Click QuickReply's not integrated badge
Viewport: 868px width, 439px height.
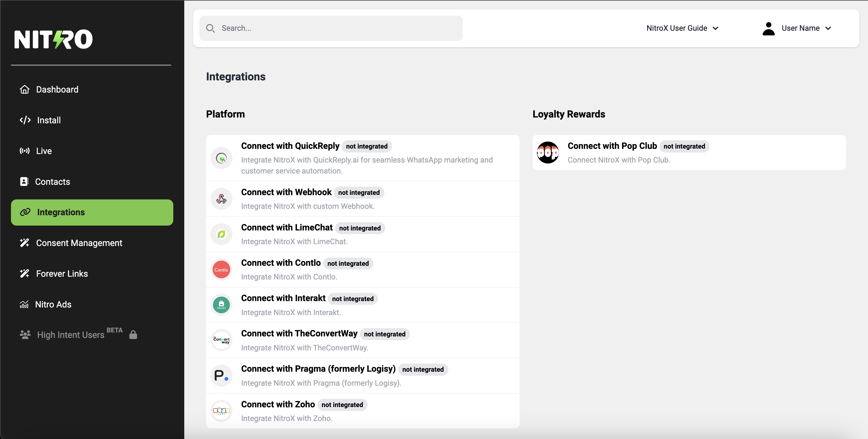click(x=367, y=146)
